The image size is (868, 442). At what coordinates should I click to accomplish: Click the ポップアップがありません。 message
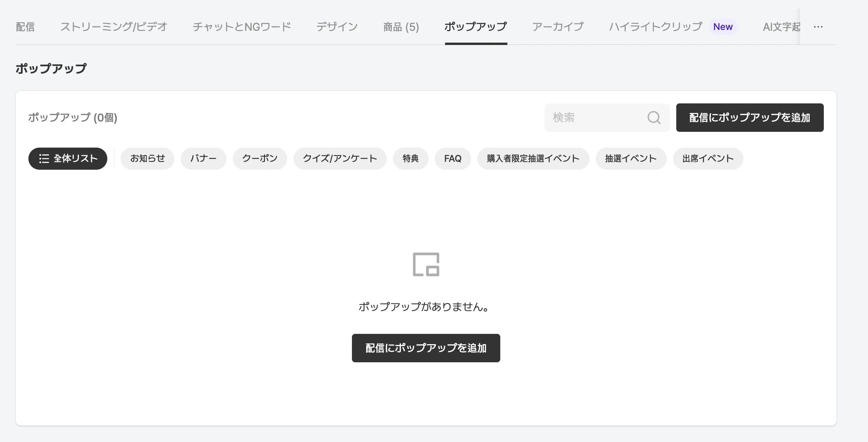point(424,307)
